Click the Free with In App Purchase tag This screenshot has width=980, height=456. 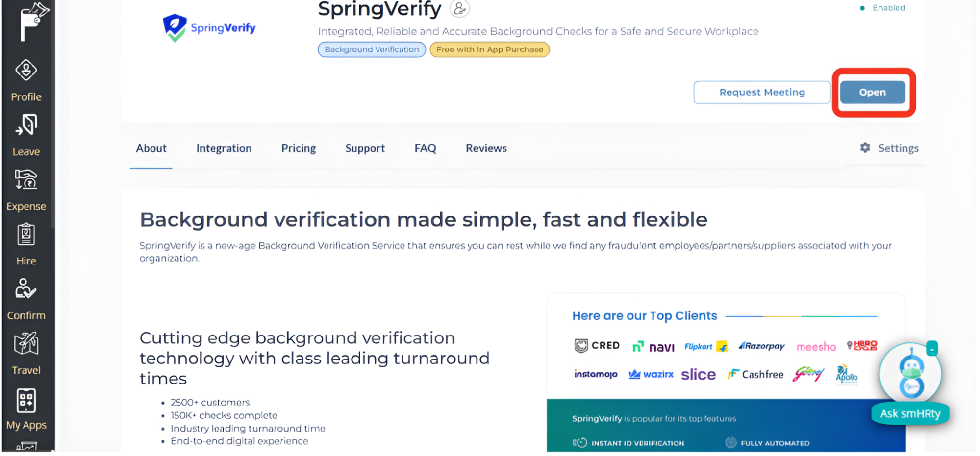point(489,49)
